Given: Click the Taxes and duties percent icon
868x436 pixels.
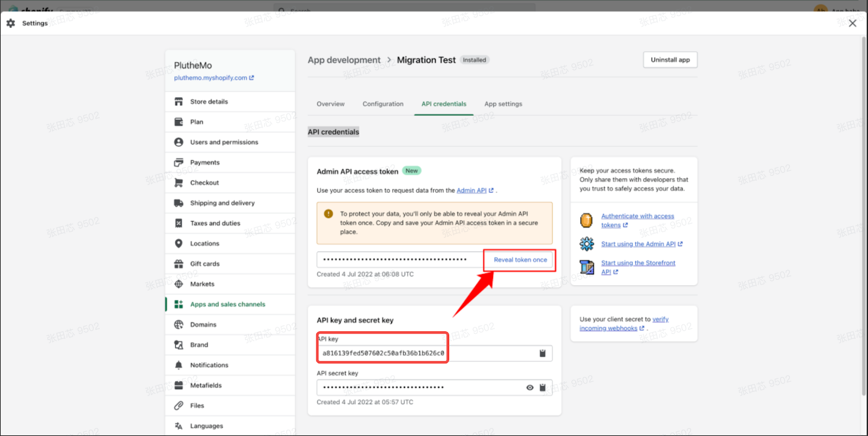Looking at the screenshot, I should pos(178,223).
